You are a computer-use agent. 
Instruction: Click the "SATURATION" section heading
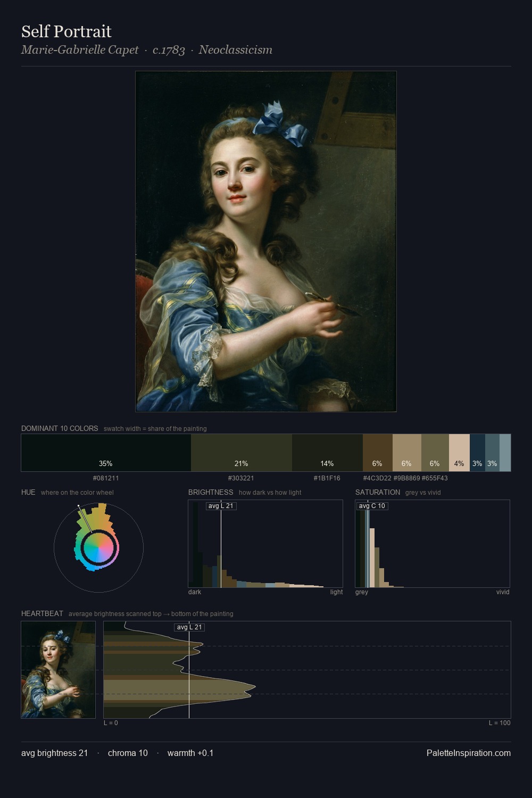point(378,492)
